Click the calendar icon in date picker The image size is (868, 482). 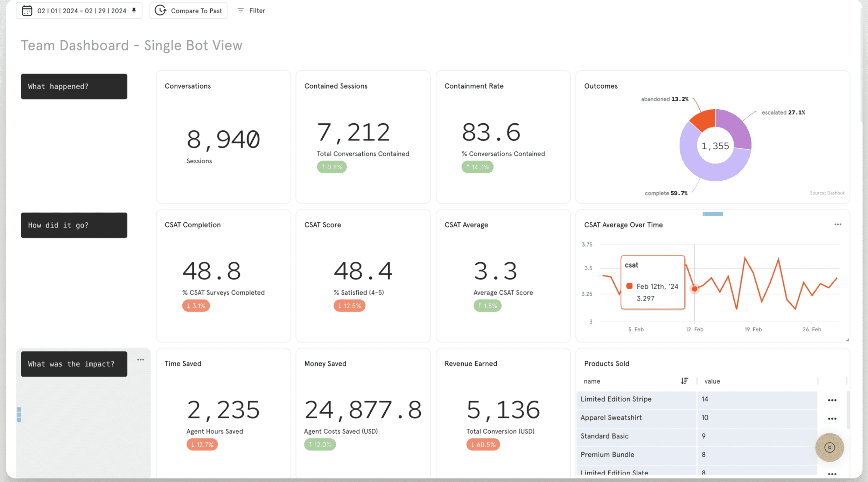(x=27, y=11)
